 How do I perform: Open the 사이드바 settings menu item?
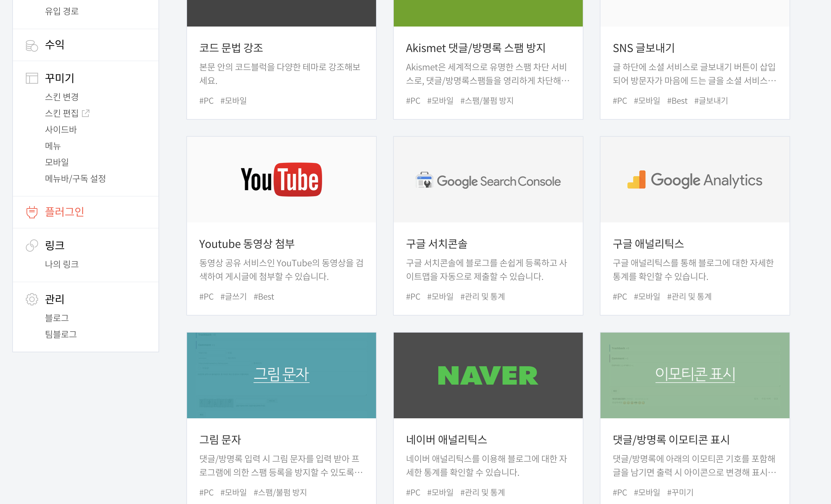pyautogui.click(x=61, y=130)
